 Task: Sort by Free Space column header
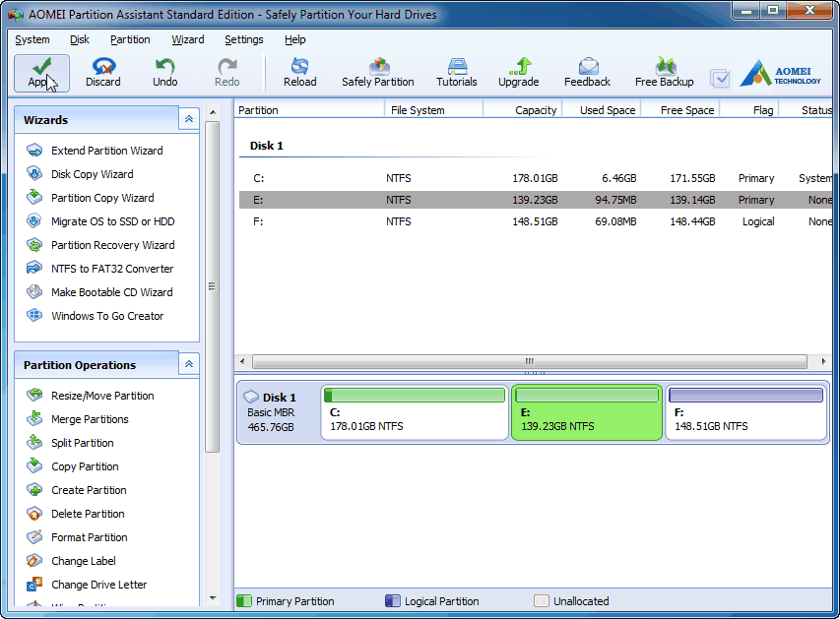tap(679, 110)
